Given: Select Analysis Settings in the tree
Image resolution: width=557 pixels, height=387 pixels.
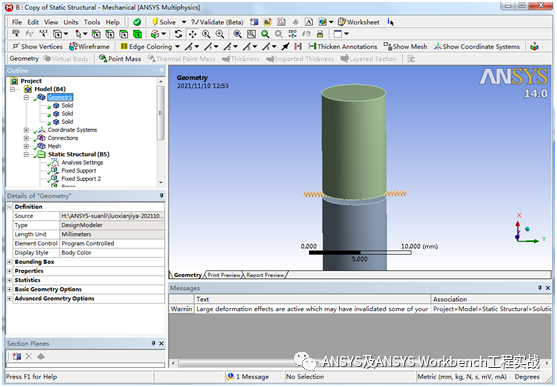Looking at the screenshot, I should [82, 163].
